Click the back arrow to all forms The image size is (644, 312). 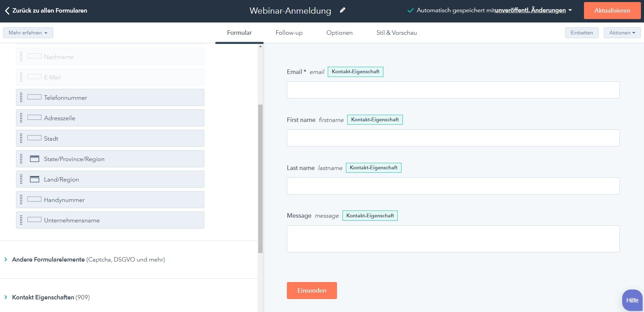coord(7,11)
